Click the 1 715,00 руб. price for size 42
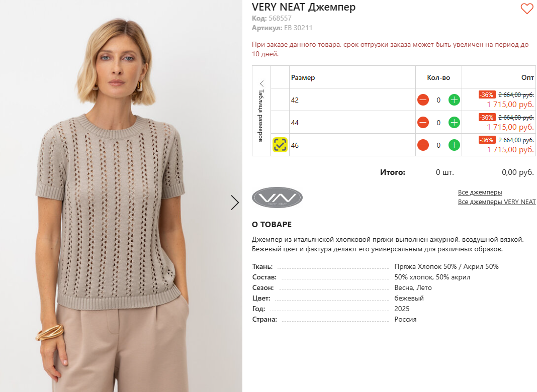Image resolution: width=537 pixels, height=392 pixels. [x=510, y=105]
